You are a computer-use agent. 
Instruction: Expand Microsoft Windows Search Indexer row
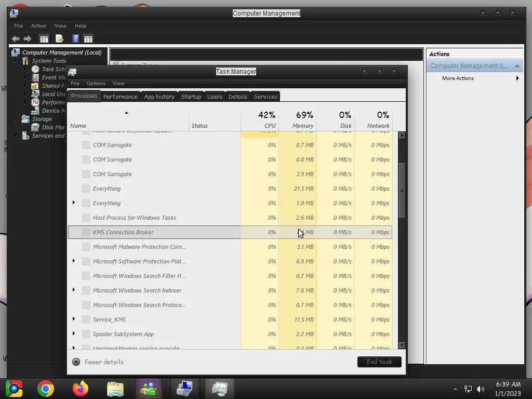[74, 290]
